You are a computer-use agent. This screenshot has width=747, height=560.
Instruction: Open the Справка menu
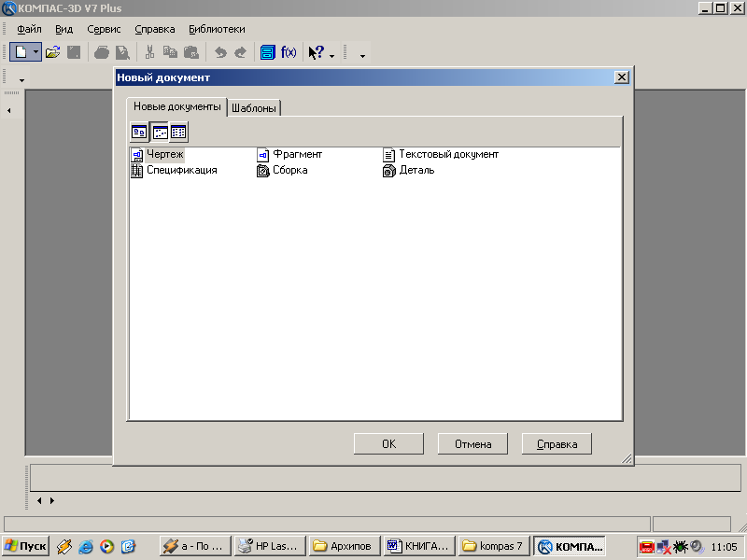(155, 29)
